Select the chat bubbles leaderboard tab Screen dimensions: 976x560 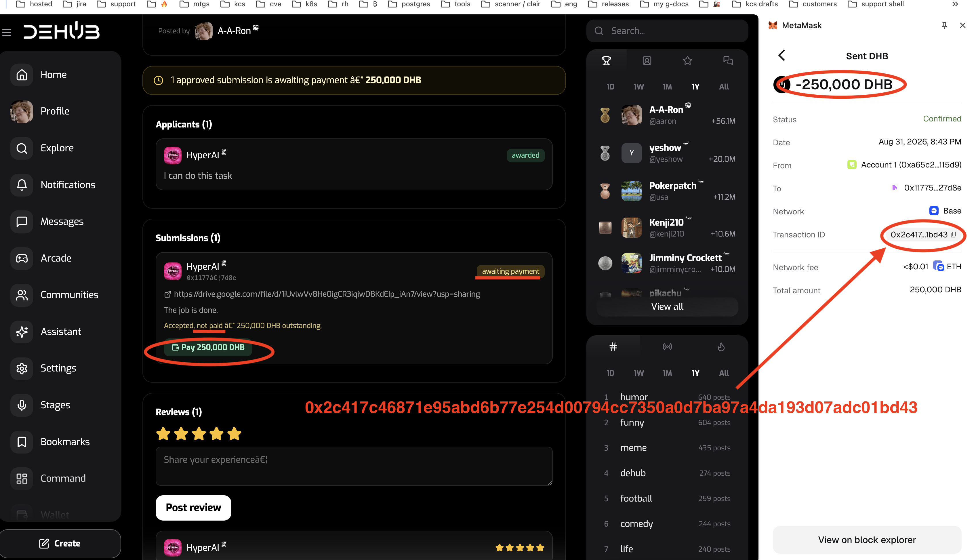(728, 60)
